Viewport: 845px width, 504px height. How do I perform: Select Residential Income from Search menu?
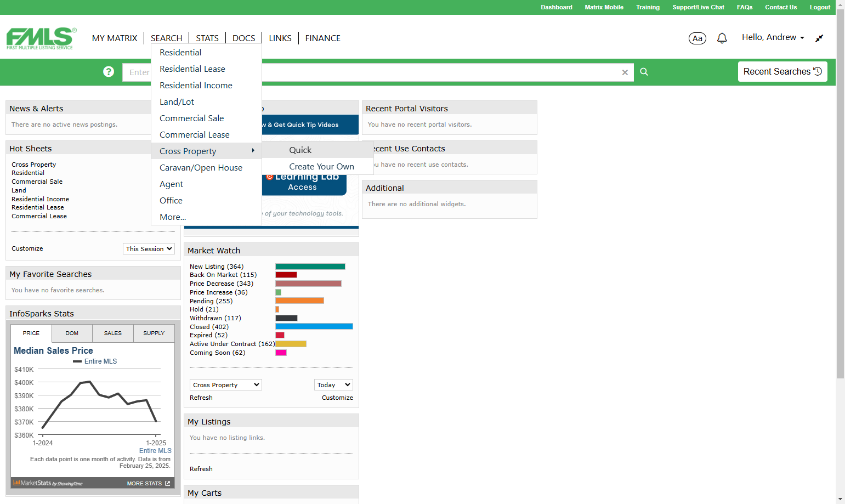[x=206, y=86]
